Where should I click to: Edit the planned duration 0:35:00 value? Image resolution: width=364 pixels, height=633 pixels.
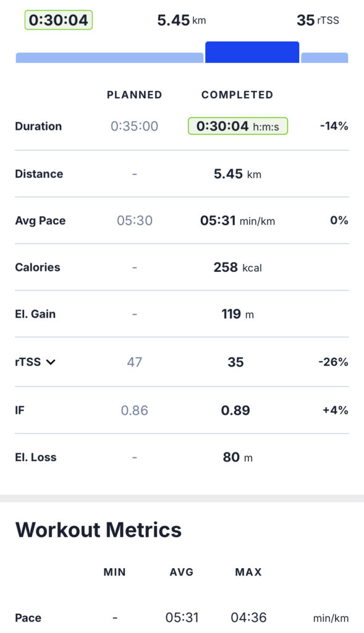[134, 126]
